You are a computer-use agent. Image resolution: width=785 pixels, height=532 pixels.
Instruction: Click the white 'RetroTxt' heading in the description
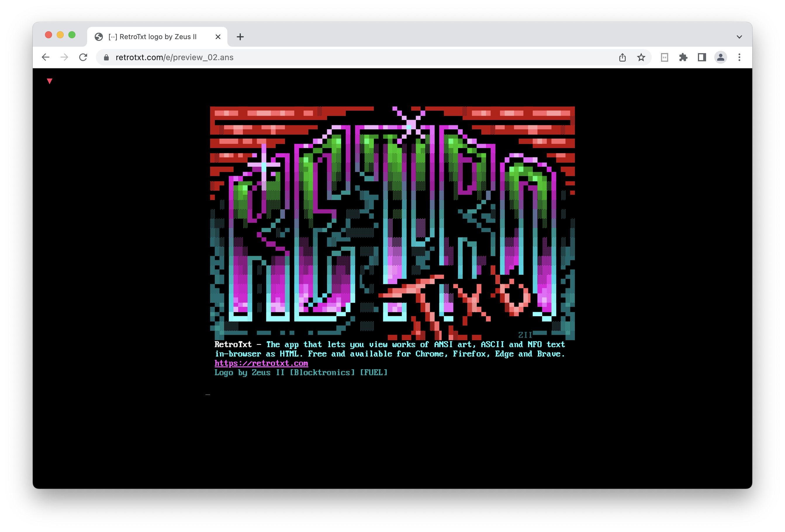233,344
